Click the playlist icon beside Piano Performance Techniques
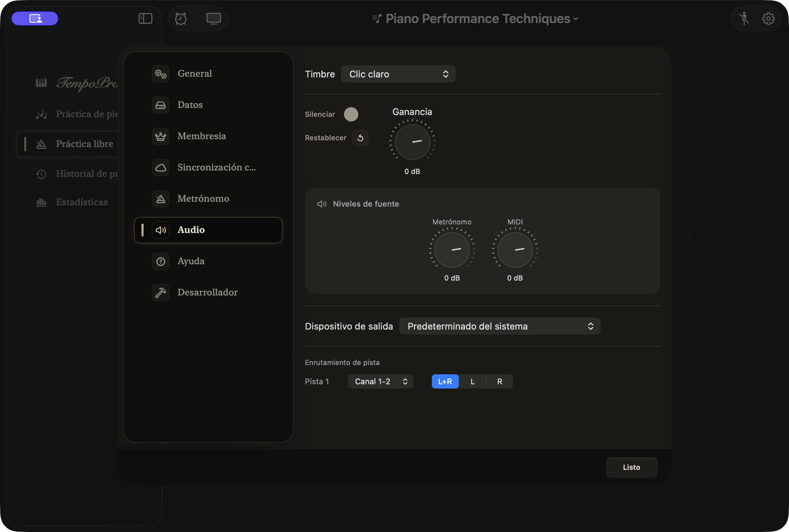This screenshot has width=789, height=532. tap(377, 18)
